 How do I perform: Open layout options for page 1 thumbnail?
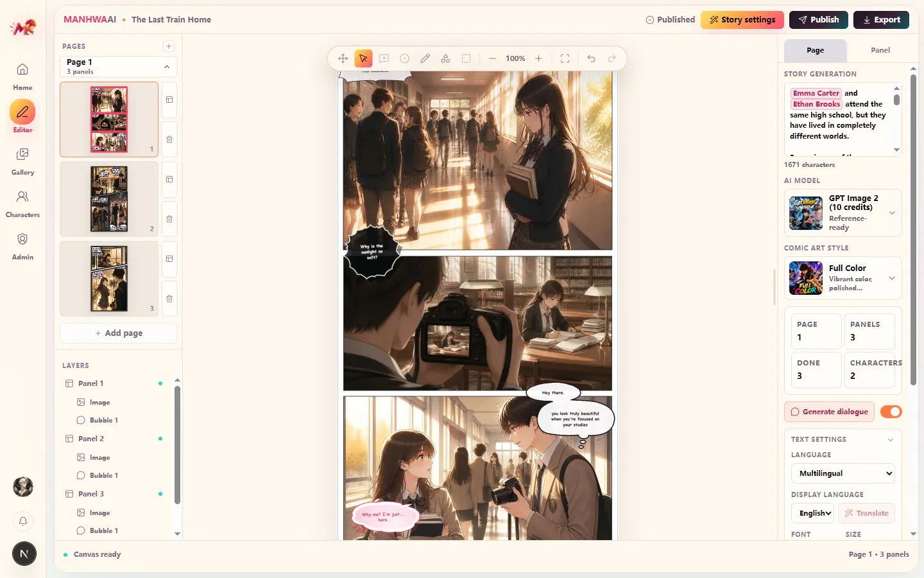[169, 100]
